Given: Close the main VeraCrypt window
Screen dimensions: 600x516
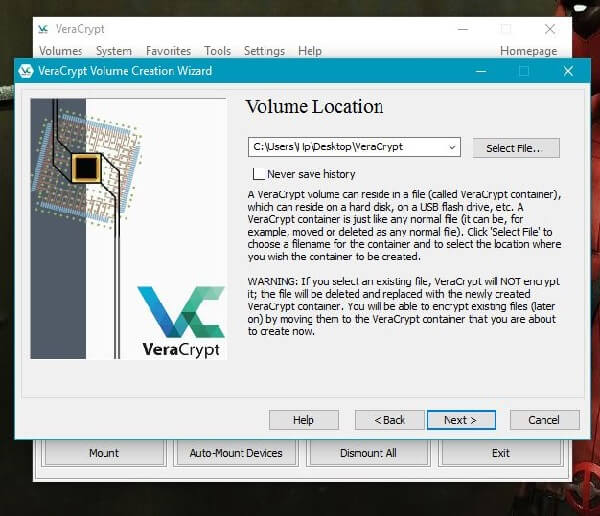Looking at the screenshot, I should click(x=550, y=29).
